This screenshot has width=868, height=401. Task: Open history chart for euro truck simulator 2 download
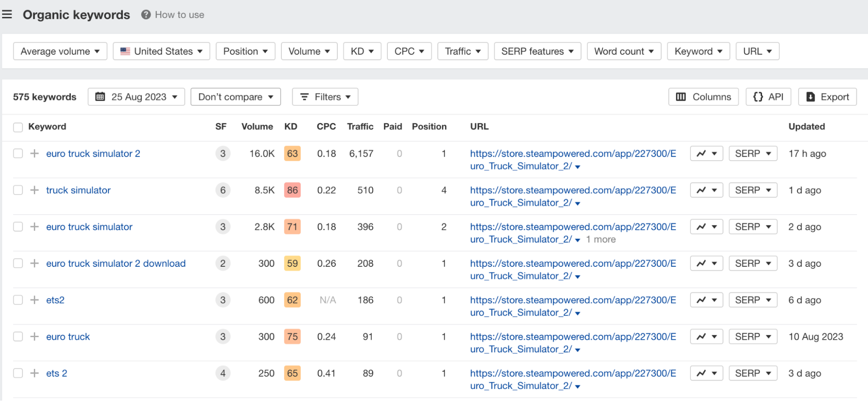706,263
